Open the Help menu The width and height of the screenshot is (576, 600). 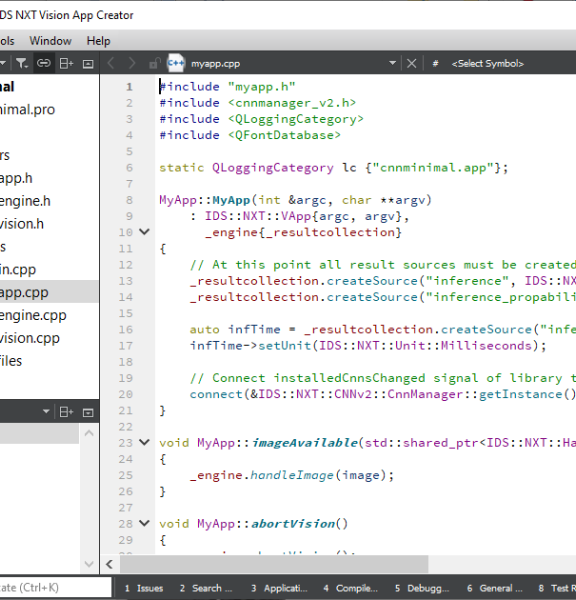(98, 41)
